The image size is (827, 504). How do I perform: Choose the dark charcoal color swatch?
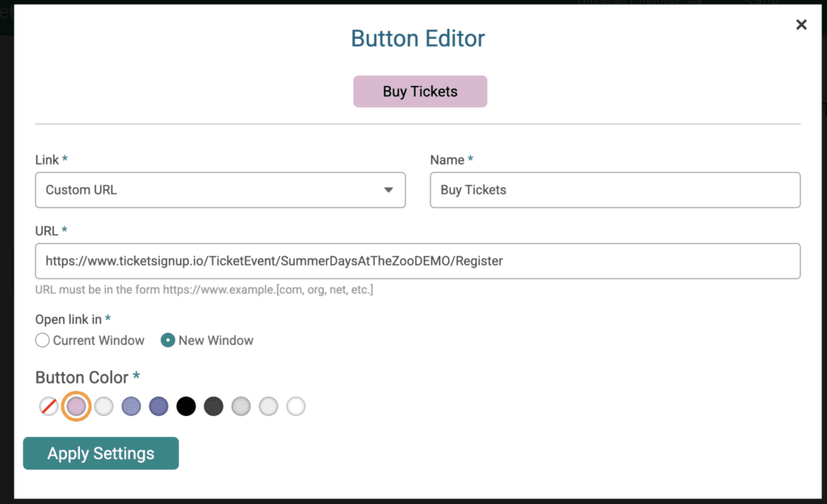(x=213, y=406)
